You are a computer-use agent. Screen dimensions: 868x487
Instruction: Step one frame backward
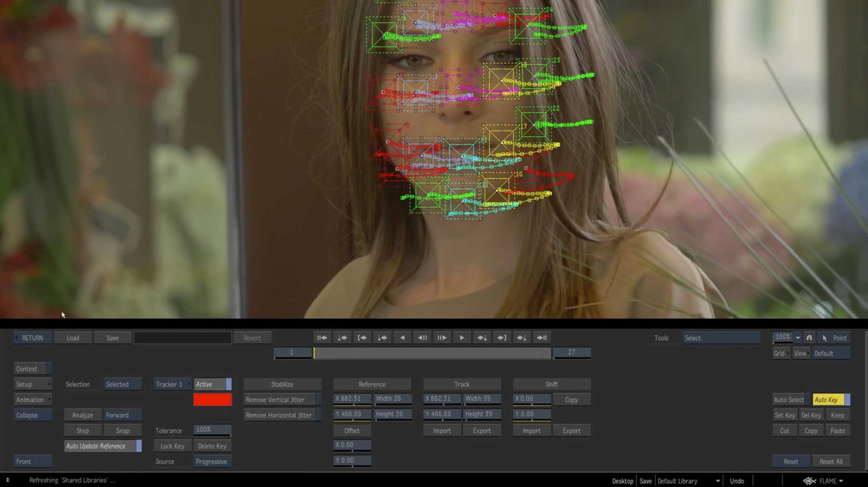[422, 338]
